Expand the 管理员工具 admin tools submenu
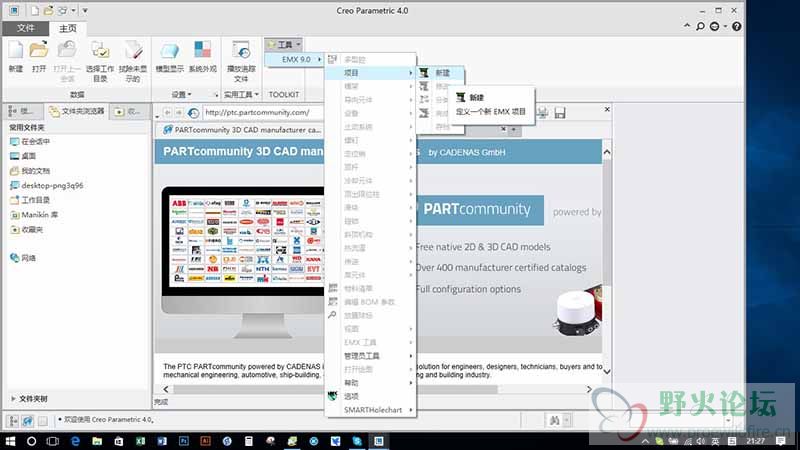800x450 pixels. (x=371, y=356)
